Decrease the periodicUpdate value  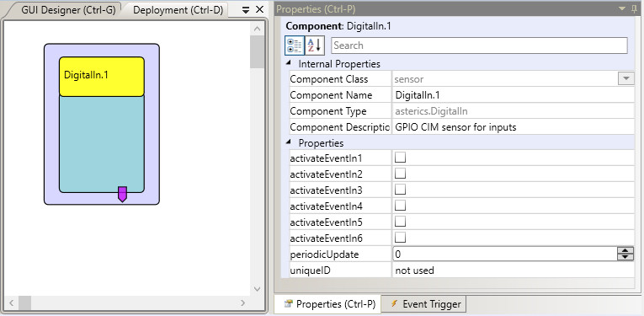tap(625, 257)
